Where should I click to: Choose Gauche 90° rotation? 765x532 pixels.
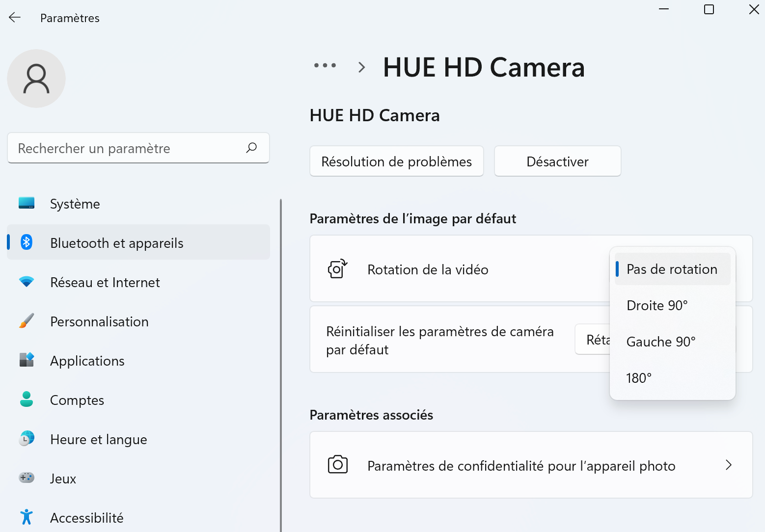pos(672,342)
